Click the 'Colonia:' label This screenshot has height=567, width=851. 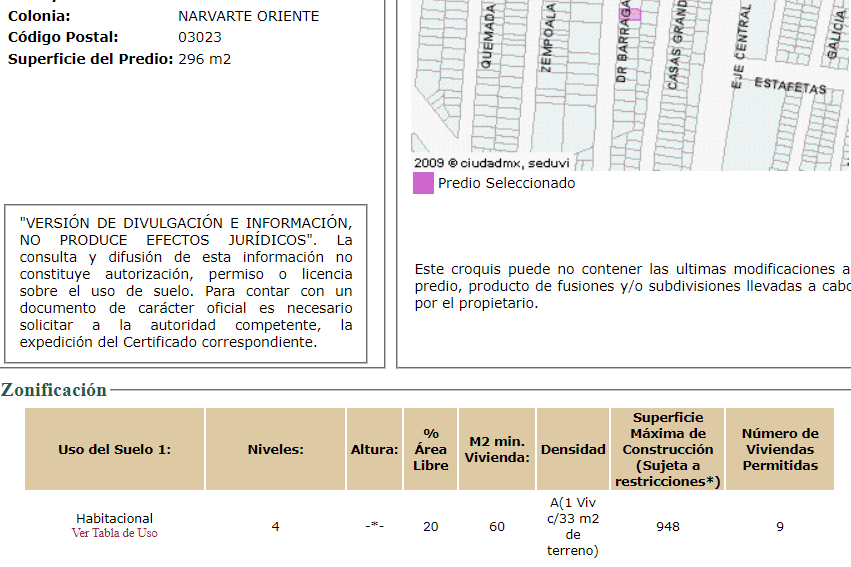(x=39, y=16)
